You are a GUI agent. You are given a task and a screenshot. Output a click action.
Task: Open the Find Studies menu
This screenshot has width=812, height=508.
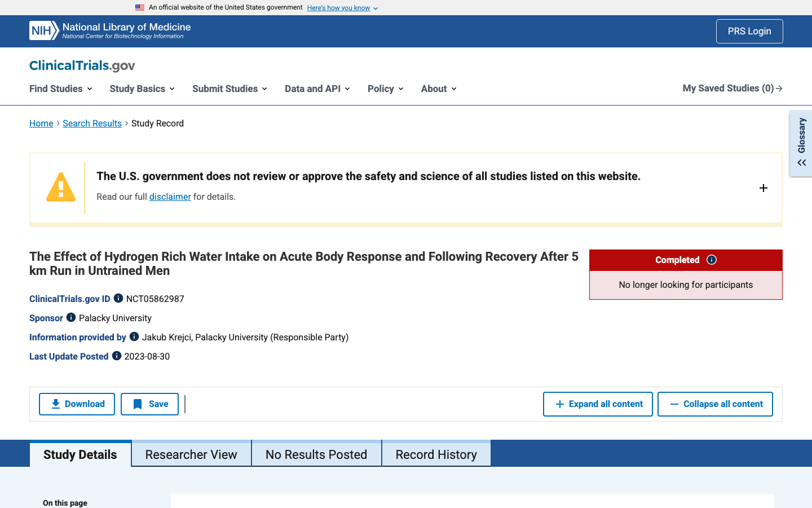coord(61,89)
